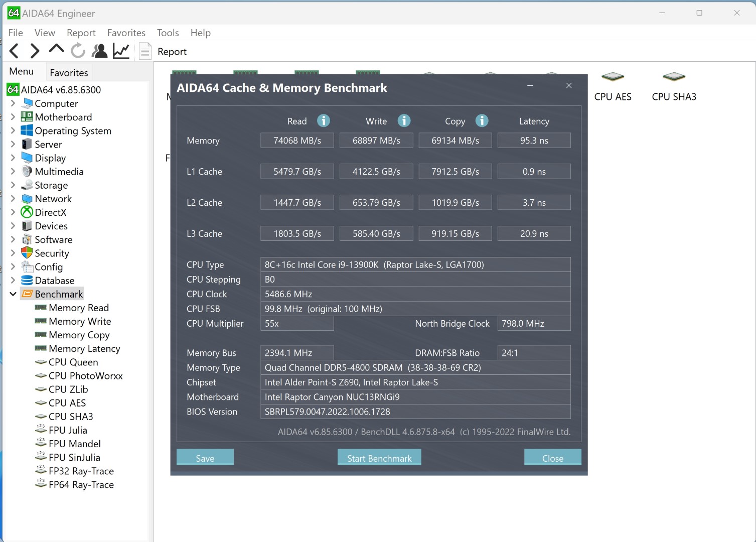Select the Benchmark folder icon
Image resolution: width=756 pixels, height=542 pixels.
coord(27,294)
